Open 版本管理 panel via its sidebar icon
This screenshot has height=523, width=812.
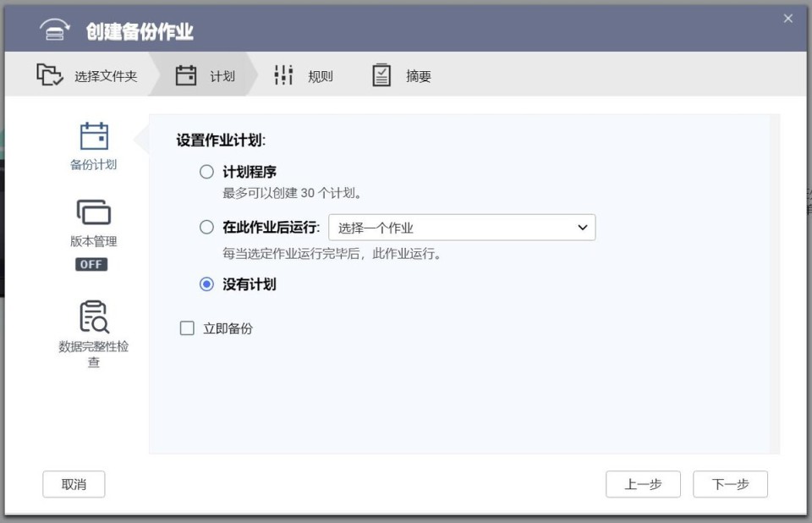(95, 213)
